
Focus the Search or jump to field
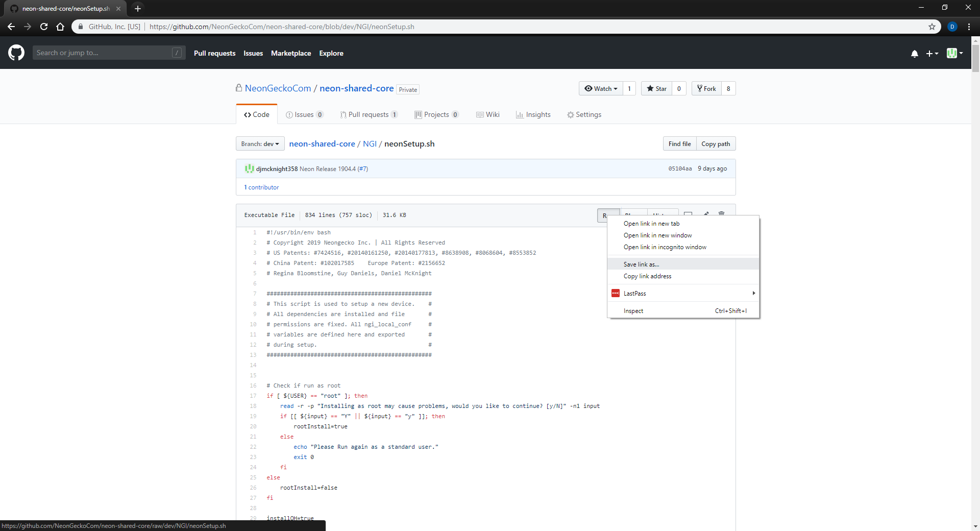point(108,53)
